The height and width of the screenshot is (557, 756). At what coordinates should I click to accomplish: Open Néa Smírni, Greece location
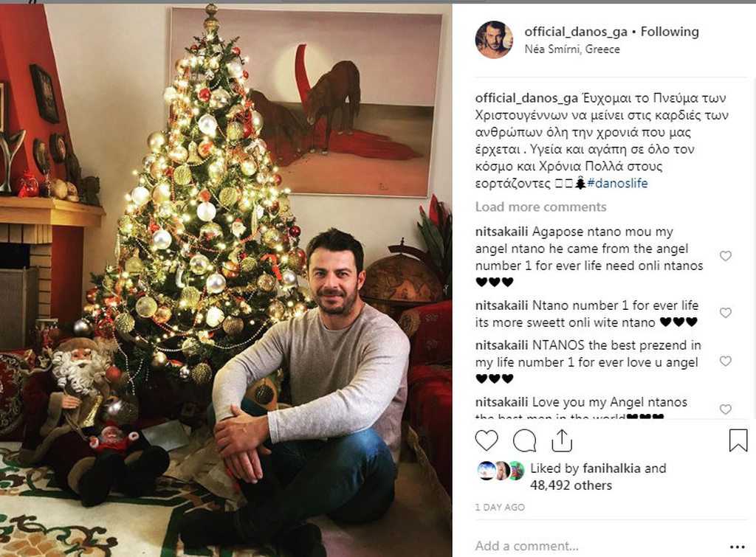click(x=572, y=49)
